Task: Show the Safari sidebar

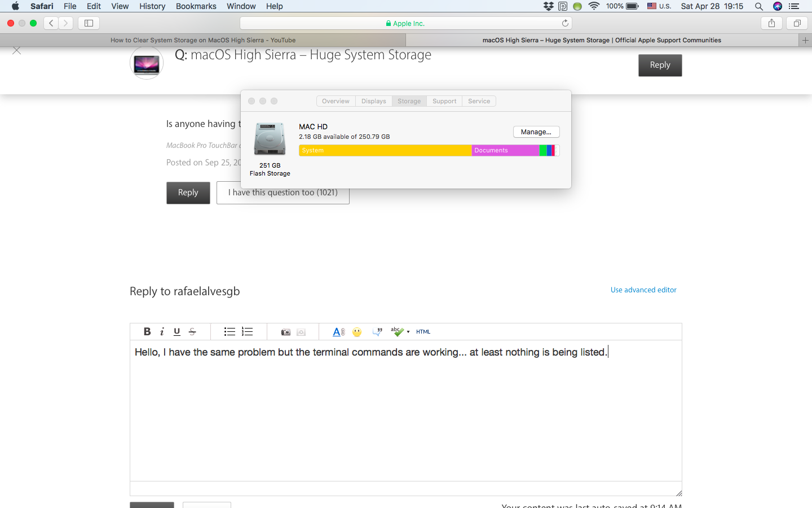Action: pos(89,23)
